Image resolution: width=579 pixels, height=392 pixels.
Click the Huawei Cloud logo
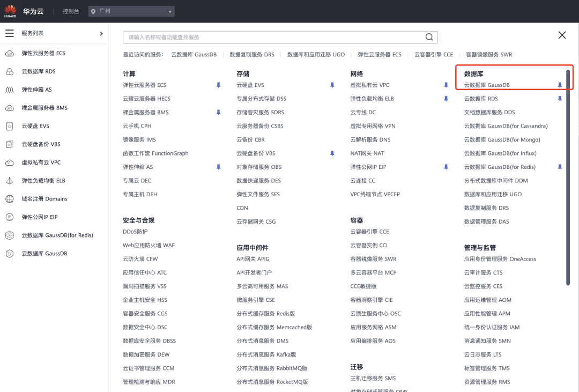click(10, 11)
